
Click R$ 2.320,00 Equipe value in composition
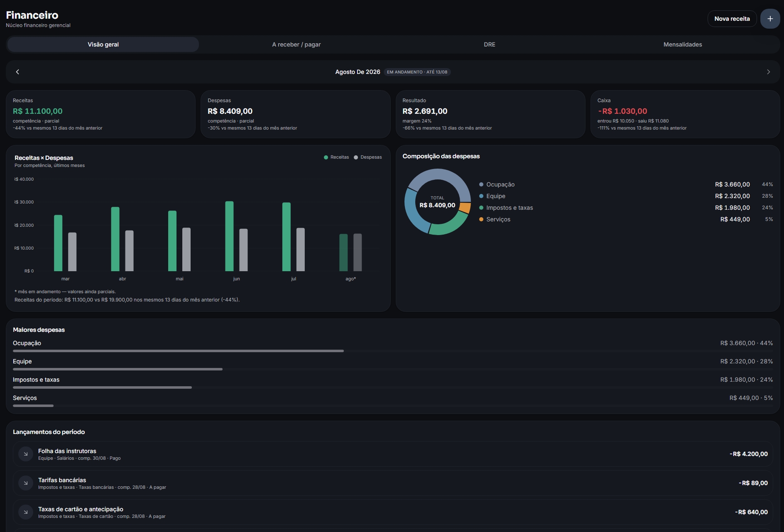[x=733, y=196]
